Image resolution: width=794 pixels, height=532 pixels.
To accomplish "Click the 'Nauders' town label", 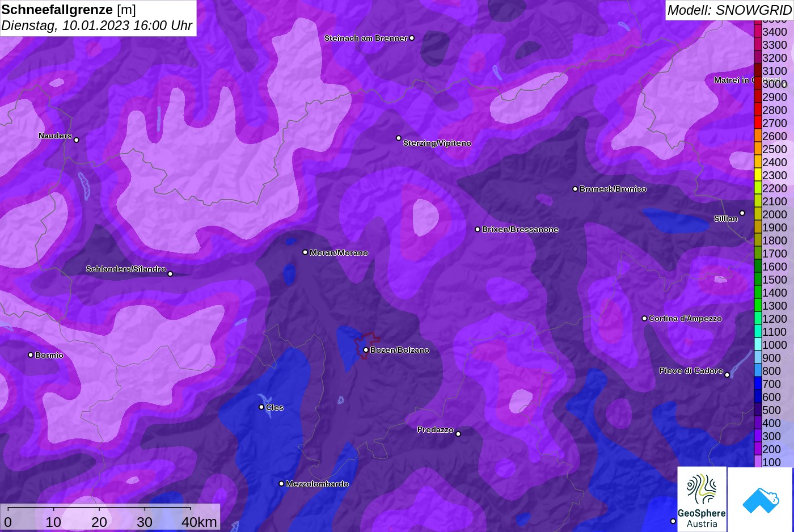I will point(56,136).
